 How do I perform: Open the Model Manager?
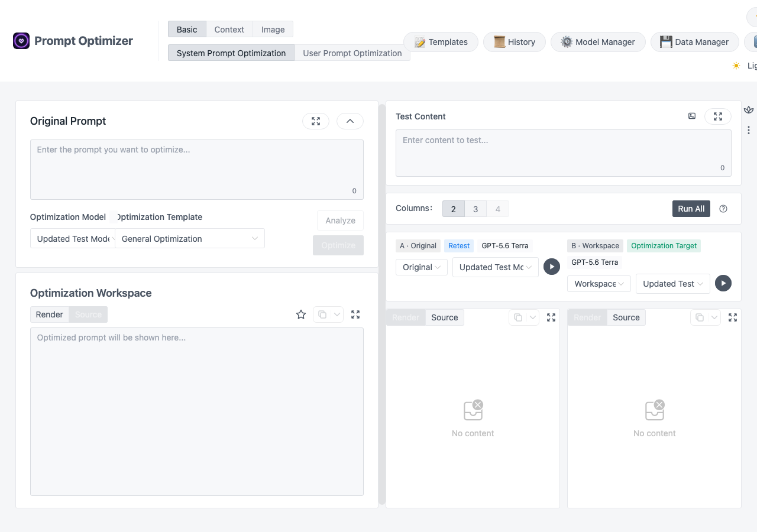point(598,42)
